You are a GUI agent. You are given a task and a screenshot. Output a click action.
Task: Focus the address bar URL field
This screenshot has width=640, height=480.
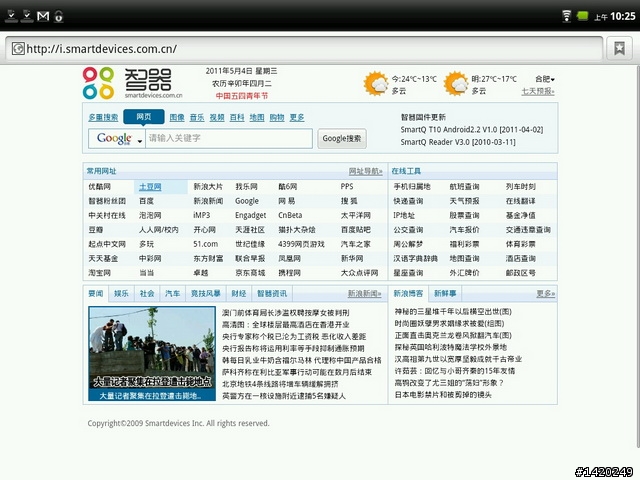pyautogui.click(x=304, y=49)
